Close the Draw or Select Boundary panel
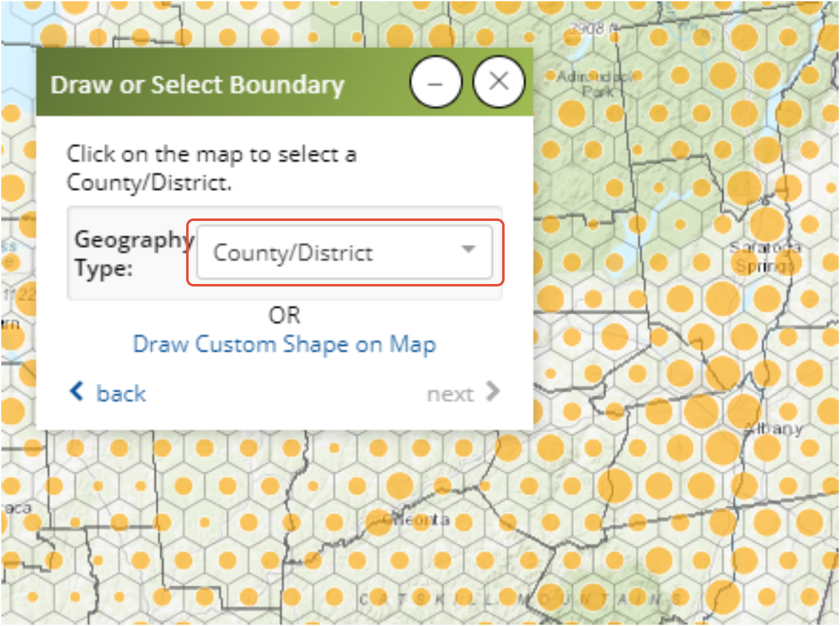The width and height of the screenshot is (840, 626). 498,82
